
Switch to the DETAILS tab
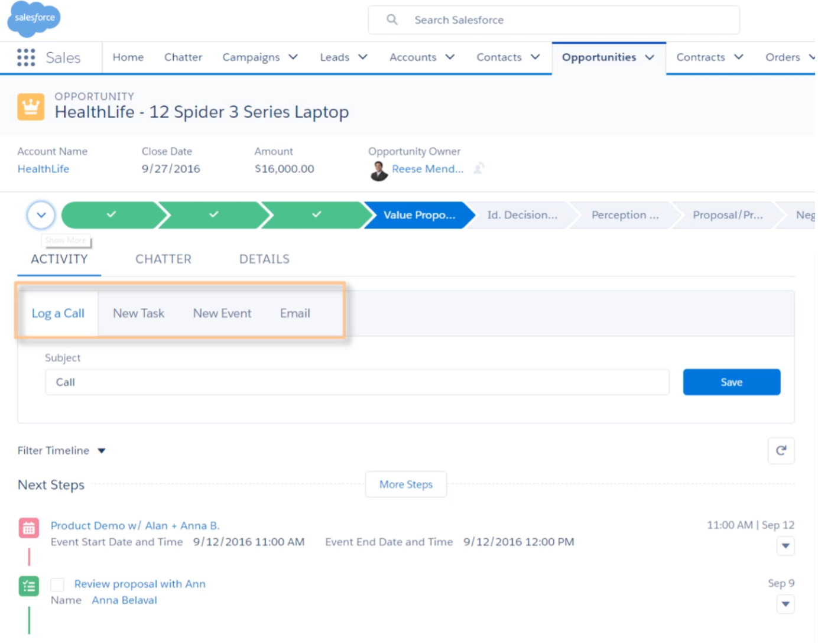[x=264, y=259]
